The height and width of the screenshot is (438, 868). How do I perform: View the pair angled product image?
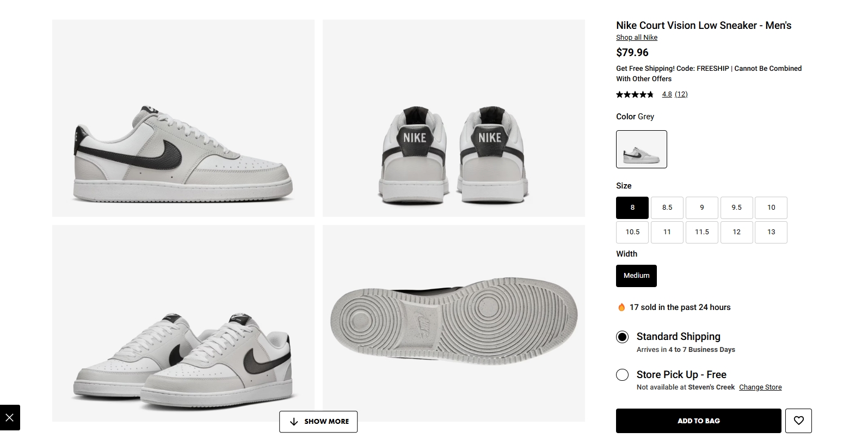(183, 323)
